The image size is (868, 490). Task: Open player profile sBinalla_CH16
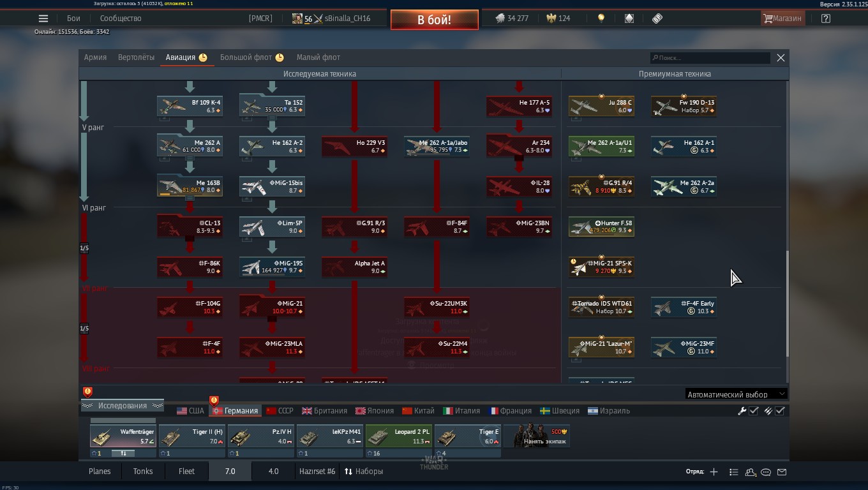click(x=331, y=19)
